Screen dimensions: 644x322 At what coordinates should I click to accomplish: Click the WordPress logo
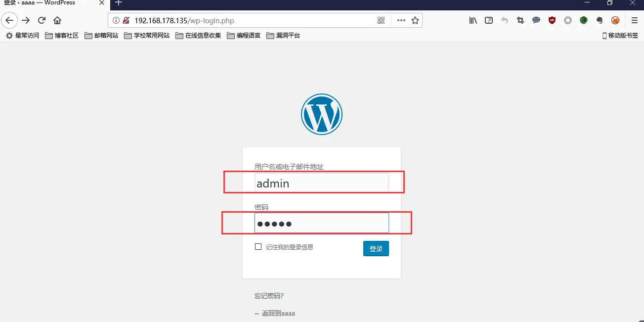[x=322, y=114]
